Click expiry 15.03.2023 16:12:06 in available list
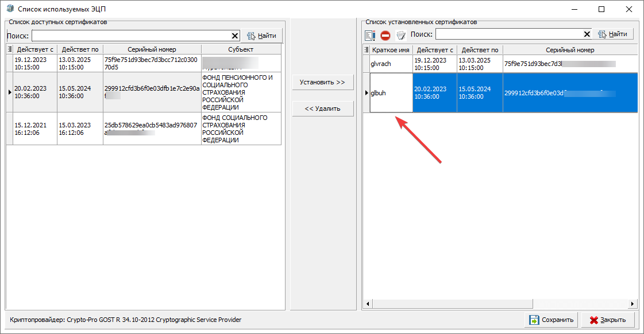Screen dimensions: 644x334 tap(80, 129)
